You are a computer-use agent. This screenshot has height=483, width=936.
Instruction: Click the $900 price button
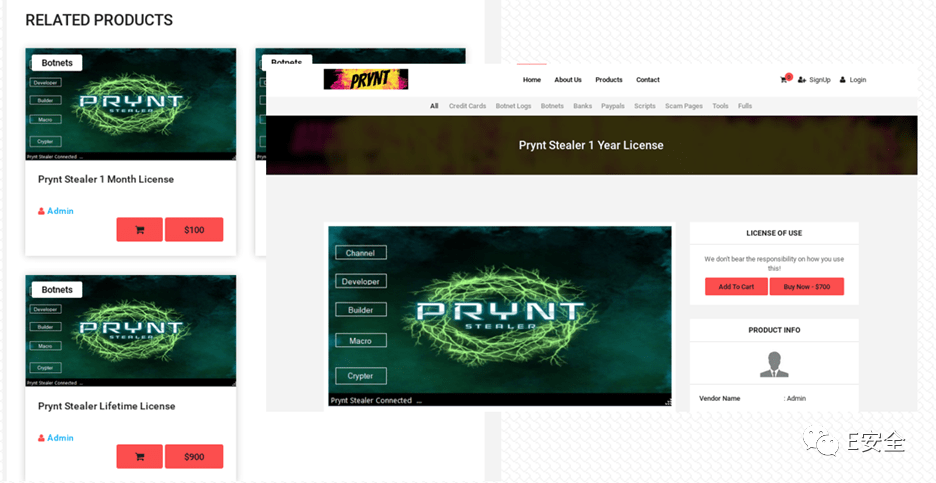pyautogui.click(x=194, y=456)
